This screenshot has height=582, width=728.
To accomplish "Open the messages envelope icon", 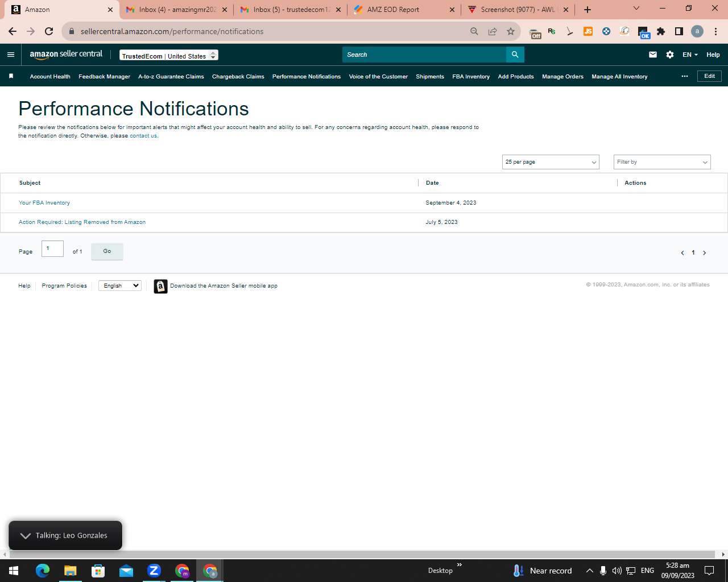I will click(x=653, y=55).
